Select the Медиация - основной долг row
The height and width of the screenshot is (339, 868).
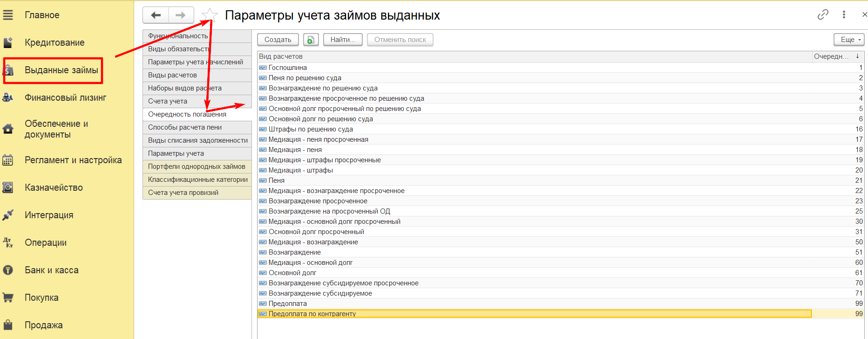561,263
